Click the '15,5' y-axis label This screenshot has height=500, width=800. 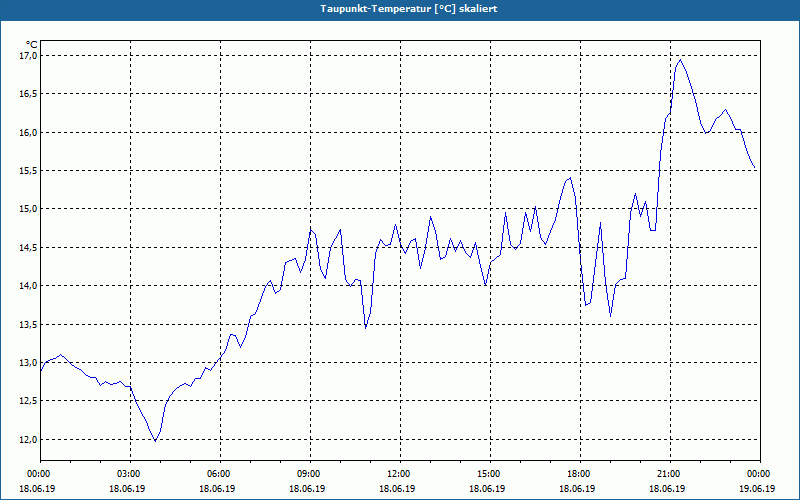pos(28,170)
